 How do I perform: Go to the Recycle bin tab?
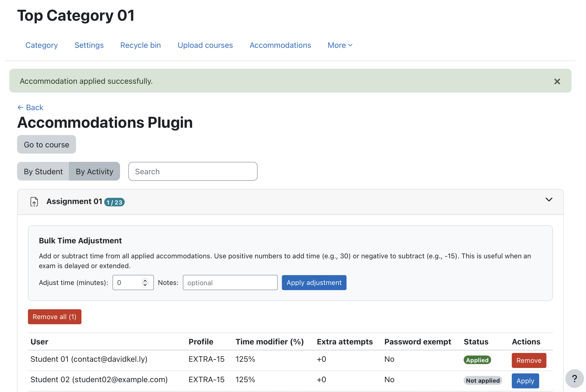pos(140,45)
